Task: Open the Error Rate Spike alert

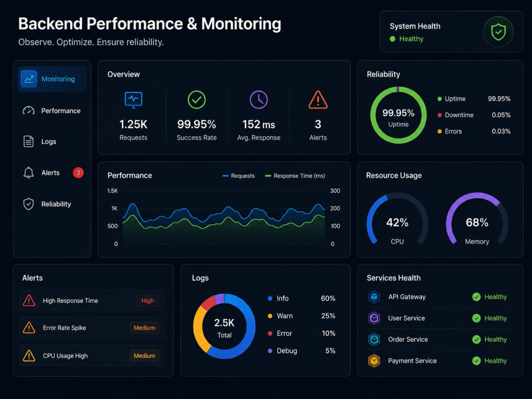Action: (x=92, y=328)
